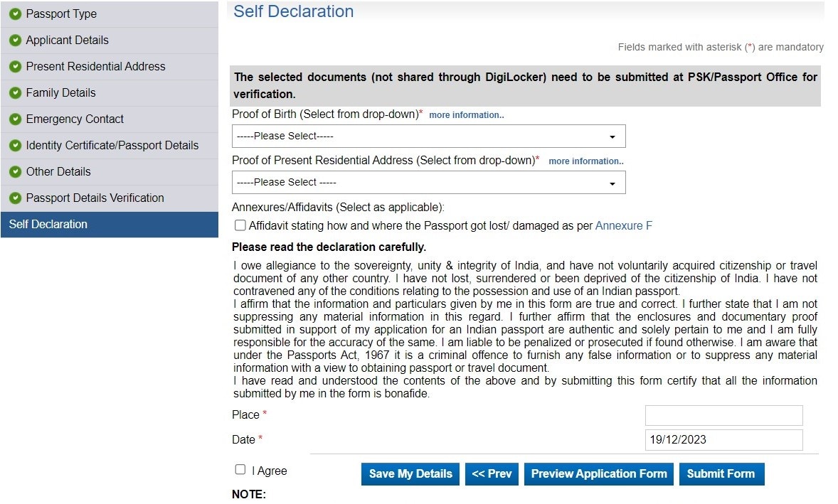Click checkmark icon beside Identity Certificate/Passport Details

coord(15,146)
